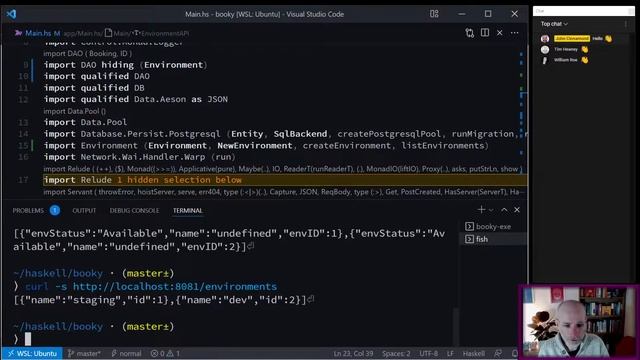Click the Problems count badge

click(55, 210)
